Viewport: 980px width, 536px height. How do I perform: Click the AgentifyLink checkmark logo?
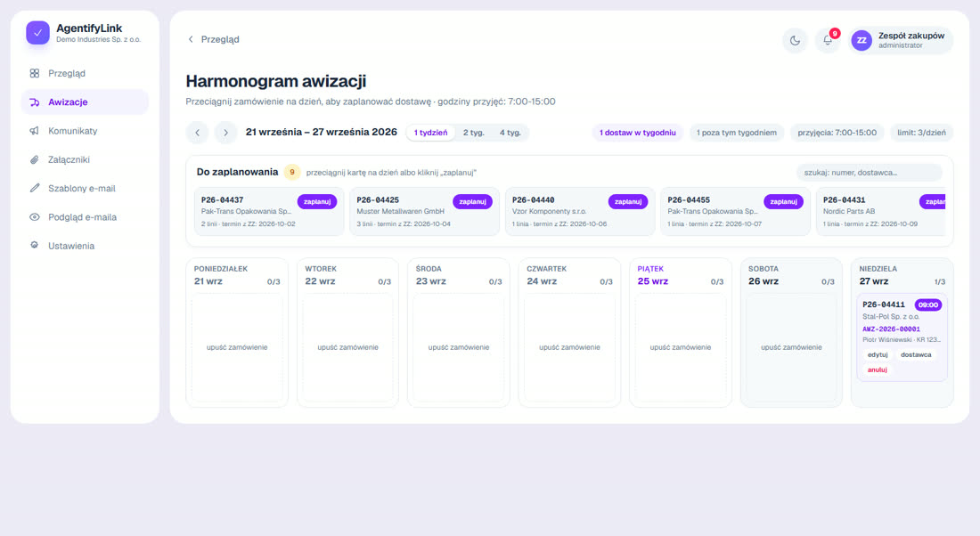(x=37, y=32)
